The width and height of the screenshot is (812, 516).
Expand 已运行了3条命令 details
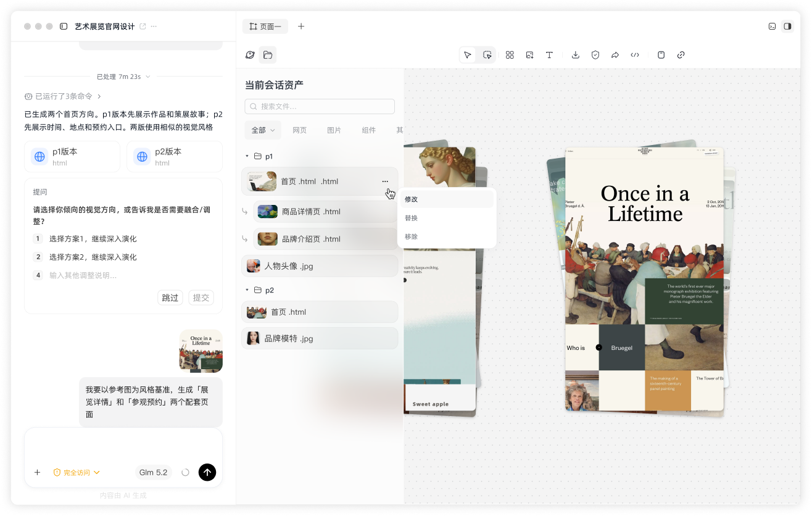click(63, 96)
